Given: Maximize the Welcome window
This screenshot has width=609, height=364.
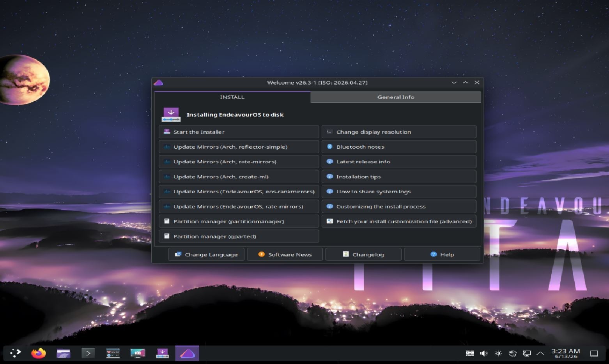Looking at the screenshot, I should pyautogui.click(x=466, y=83).
